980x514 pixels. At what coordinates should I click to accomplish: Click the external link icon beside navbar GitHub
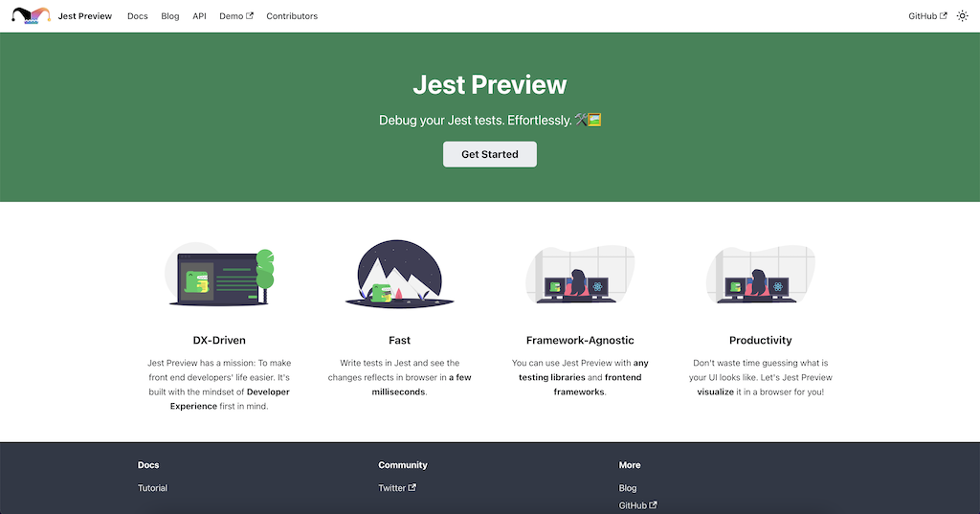943,15
